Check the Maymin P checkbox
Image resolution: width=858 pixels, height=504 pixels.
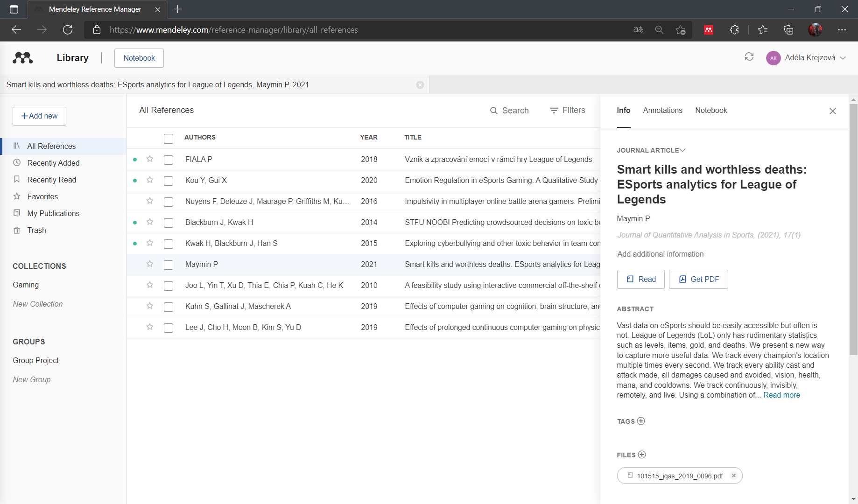click(x=169, y=265)
